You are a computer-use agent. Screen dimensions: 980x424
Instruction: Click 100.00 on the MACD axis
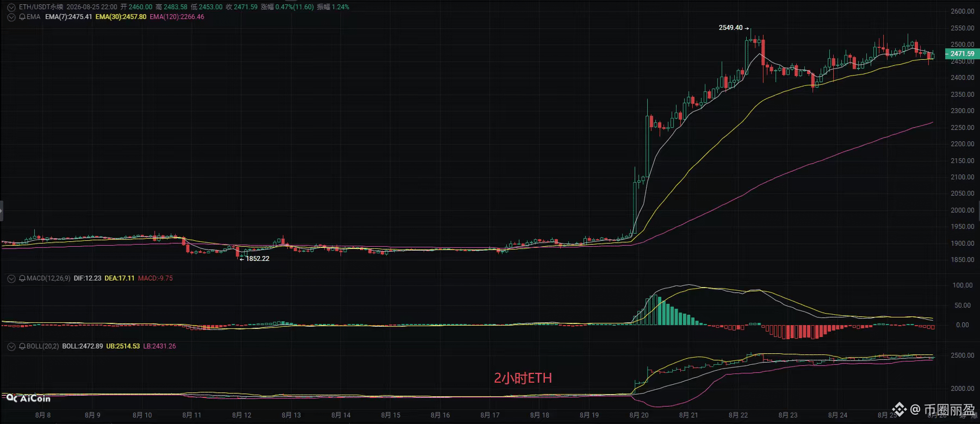[963, 285]
